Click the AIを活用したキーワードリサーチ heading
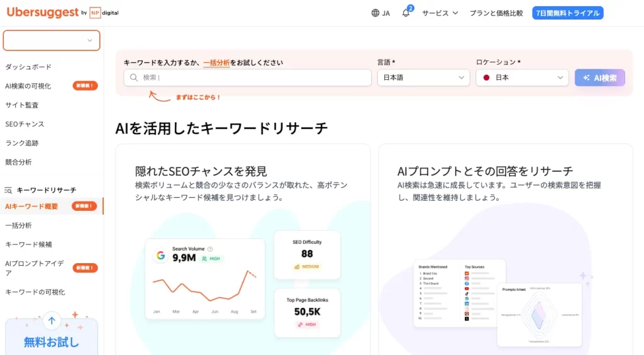Viewport: 644px width, 355px height. 221,128
